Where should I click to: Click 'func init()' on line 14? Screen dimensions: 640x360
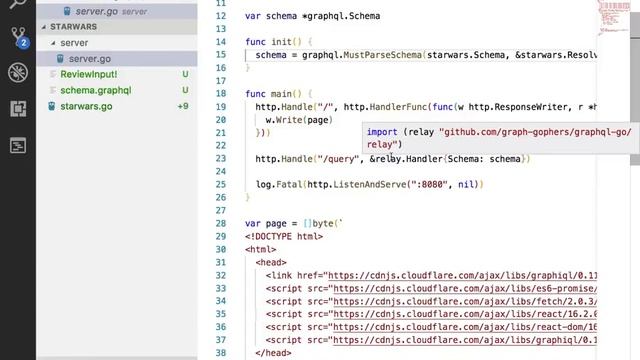point(273,42)
